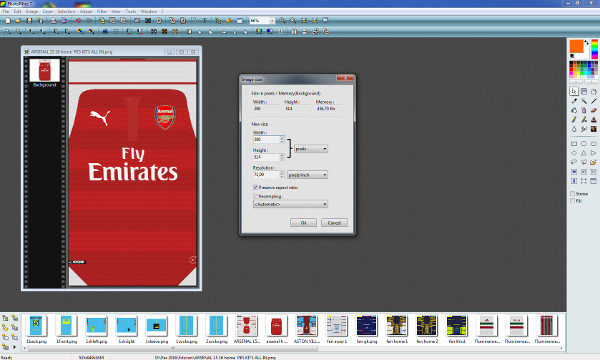
Task: Click the Height spinner arrows in New size
Action: 282,157
